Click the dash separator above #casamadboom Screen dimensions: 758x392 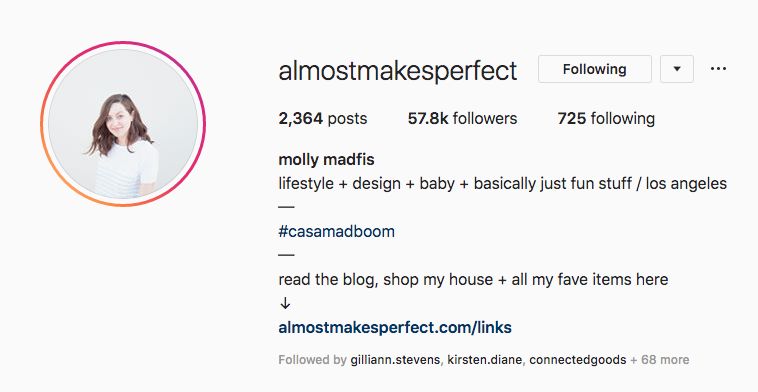286,207
